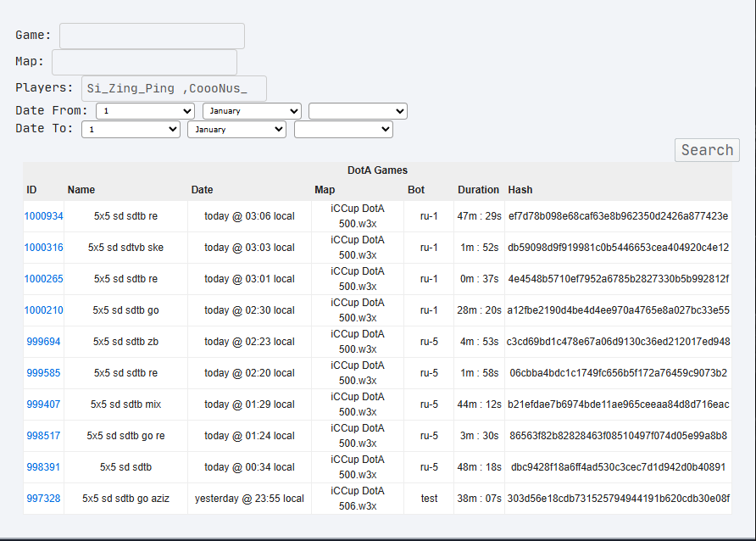Click the Search button
Image resolution: width=756 pixels, height=541 pixels.
pyautogui.click(x=707, y=150)
